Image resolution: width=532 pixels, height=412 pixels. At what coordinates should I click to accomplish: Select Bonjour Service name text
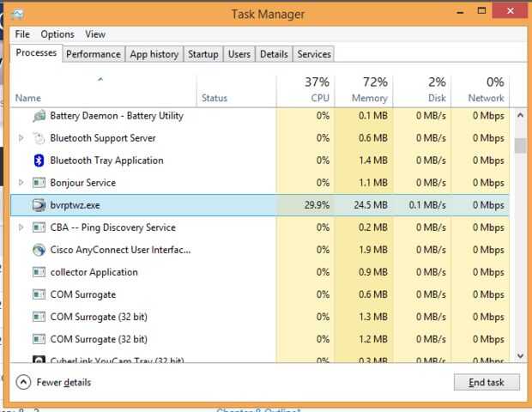coord(82,183)
